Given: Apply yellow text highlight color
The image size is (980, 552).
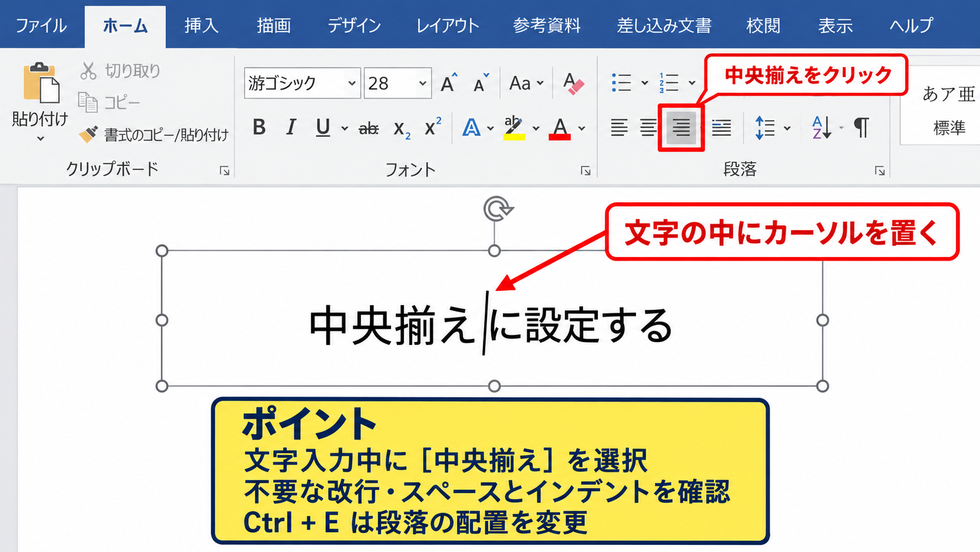Looking at the screenshot, I should [514, 128].
